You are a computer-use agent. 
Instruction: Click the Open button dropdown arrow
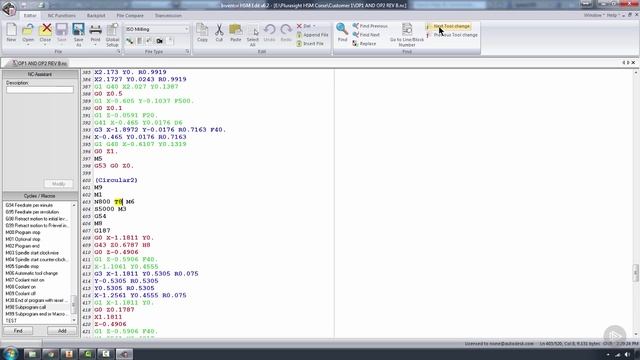pyautogui.click(x=28, y=44)
